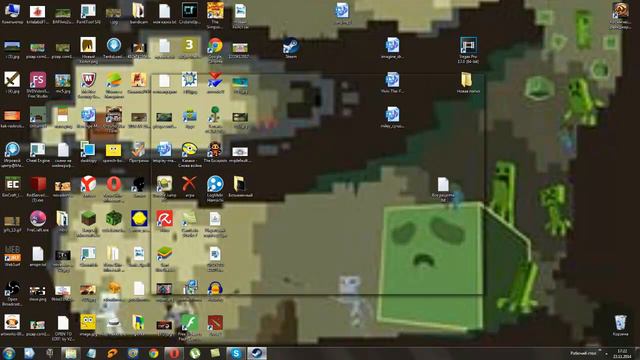
Task: Launch Google Chrome from desktop shortcut
Action: [x=215, y=46]
